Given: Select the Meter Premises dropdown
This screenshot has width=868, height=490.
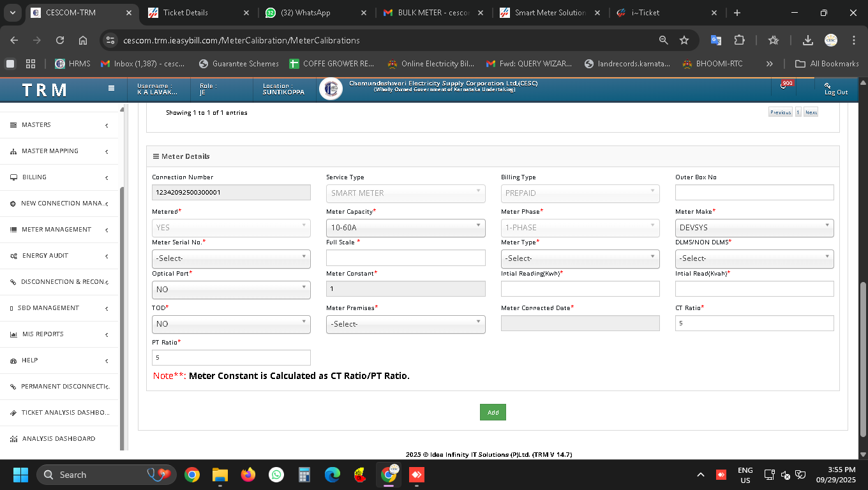Looking at the screenshot, I should 405,324.
